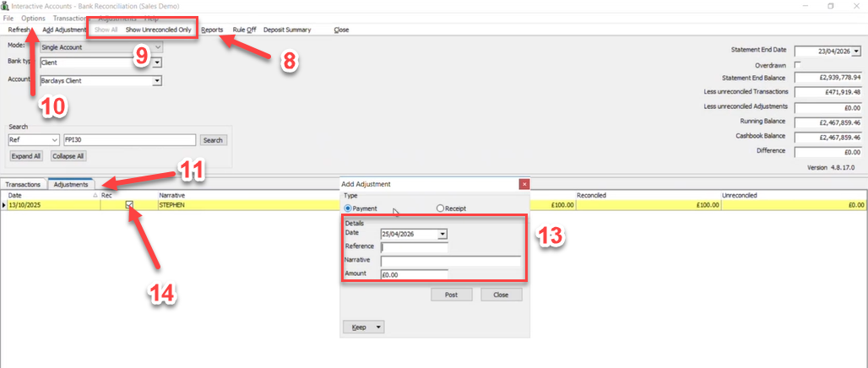Click the Expand All button
Screen dimensions: 868x368
(x=26, y=156)
